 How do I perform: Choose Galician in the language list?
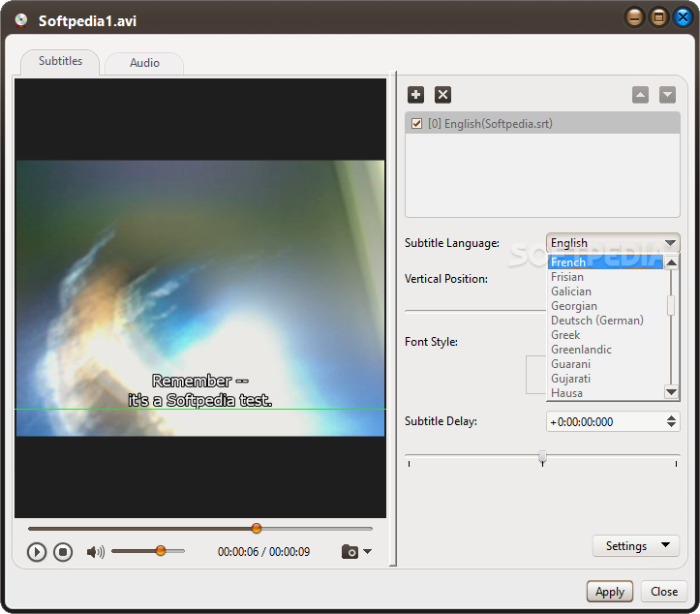click(605, 292)
